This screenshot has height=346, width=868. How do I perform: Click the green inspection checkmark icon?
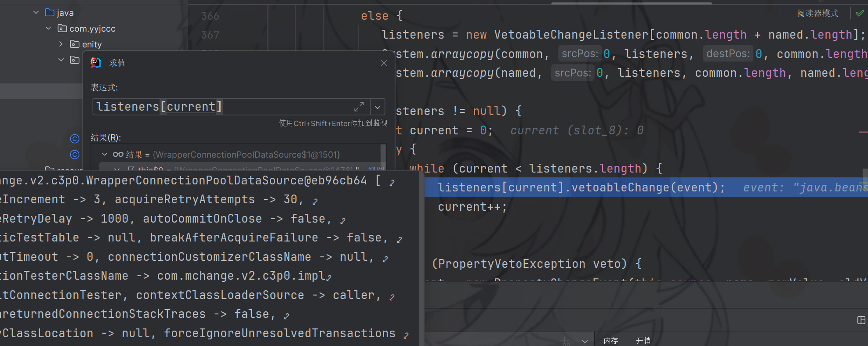click(x=859, y=13)
